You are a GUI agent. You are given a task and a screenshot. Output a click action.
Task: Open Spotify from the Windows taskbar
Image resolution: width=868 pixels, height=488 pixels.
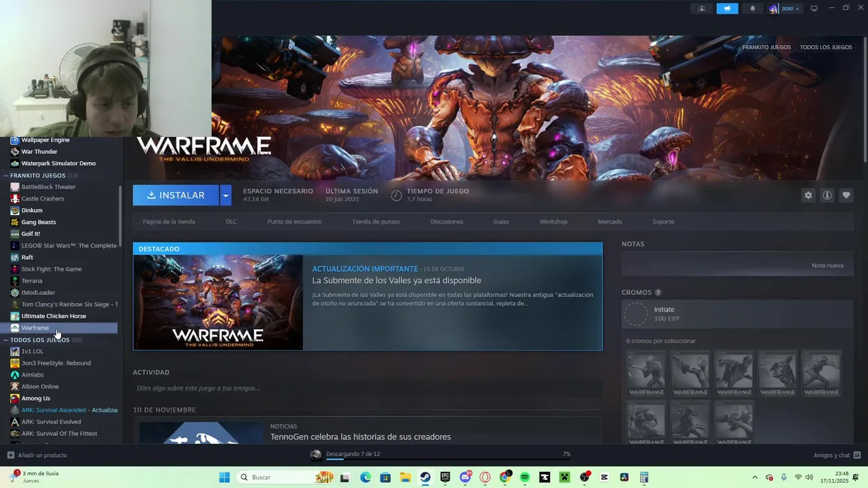pos(525,477)
